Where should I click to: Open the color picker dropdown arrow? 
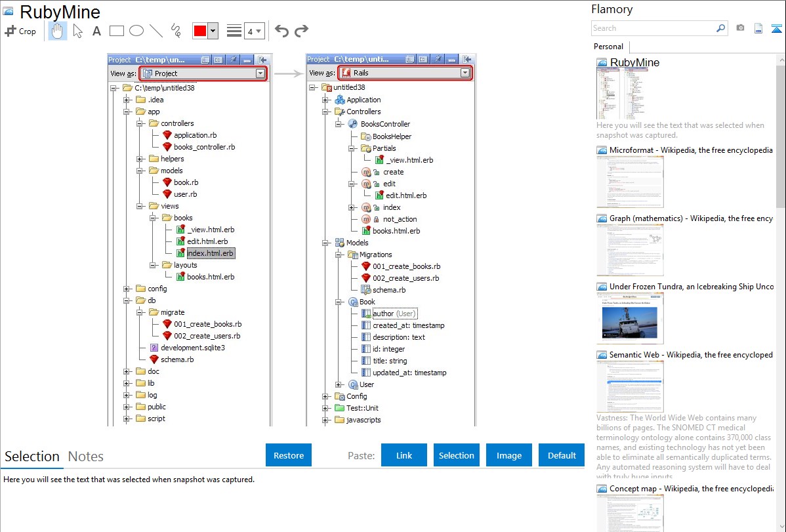tap(213, 31)
